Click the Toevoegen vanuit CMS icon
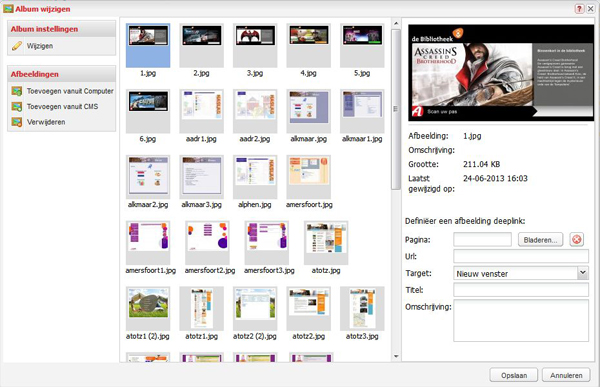 click(x=17, y=106)
